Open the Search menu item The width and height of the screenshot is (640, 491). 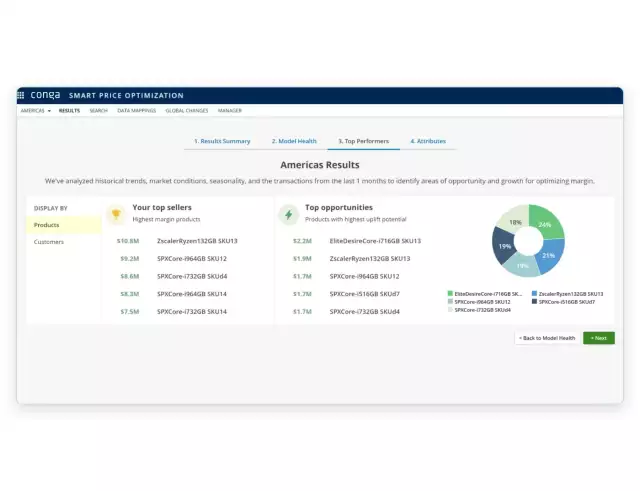click(99, 111)
